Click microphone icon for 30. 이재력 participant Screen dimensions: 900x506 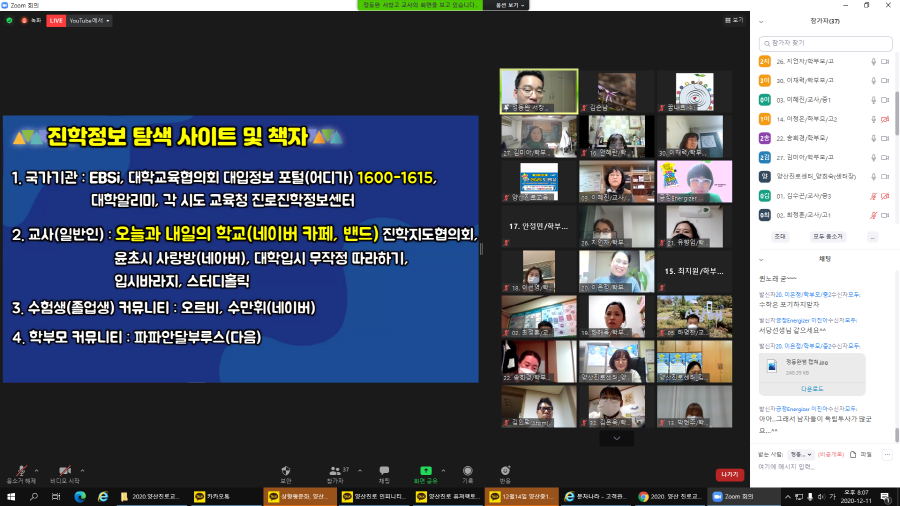874,81
